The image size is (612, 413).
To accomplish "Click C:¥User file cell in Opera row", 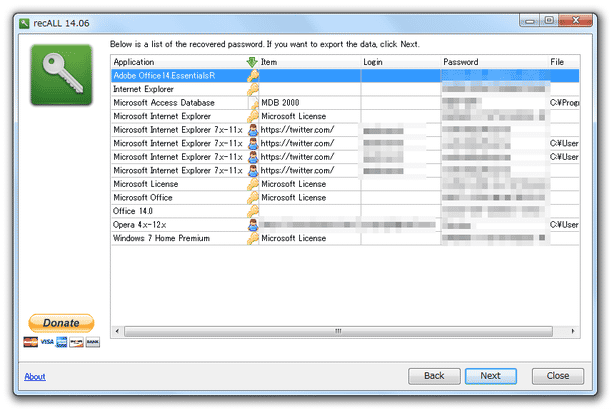I will pyautogui.click(x=564, y=225).
